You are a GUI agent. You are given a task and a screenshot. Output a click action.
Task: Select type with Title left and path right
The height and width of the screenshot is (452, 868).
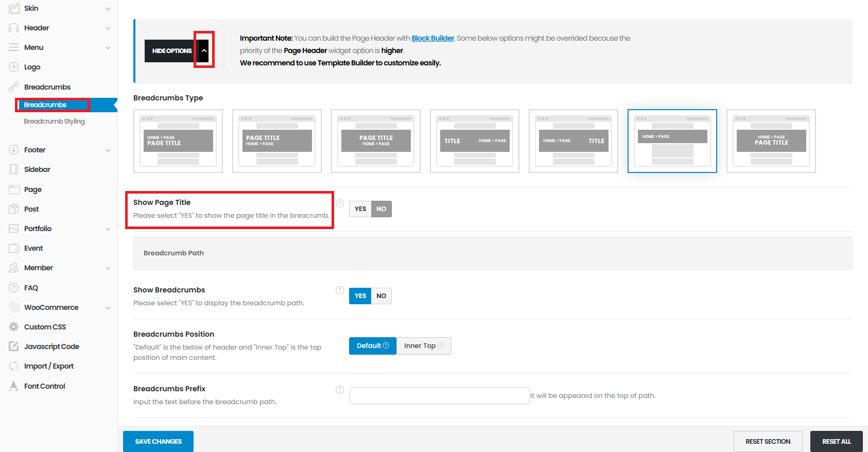(475, 141)
